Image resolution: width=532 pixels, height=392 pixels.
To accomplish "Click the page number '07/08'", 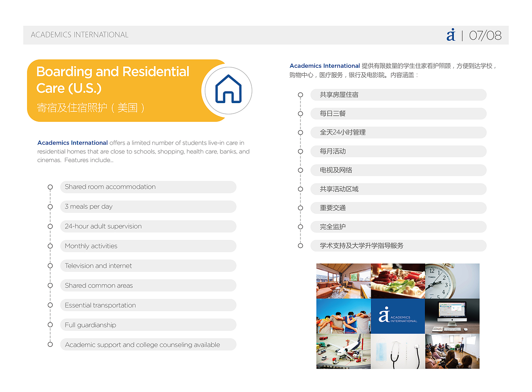I will [x=485, y=35].
